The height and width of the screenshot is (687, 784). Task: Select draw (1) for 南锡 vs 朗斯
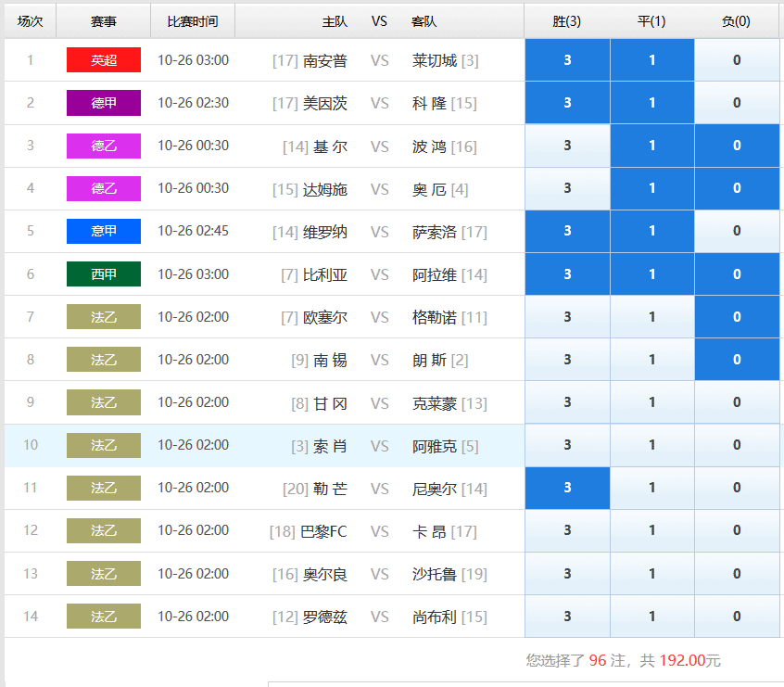(x=652, y=360)
